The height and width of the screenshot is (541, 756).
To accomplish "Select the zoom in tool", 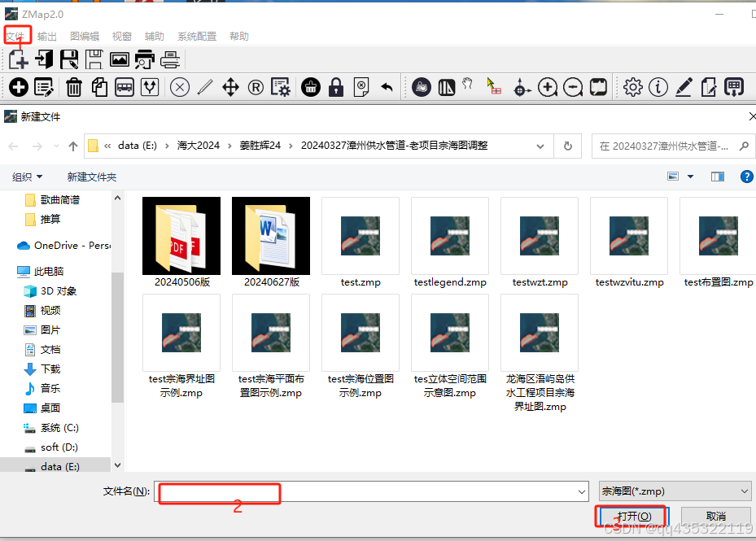I will pos(548,87).
